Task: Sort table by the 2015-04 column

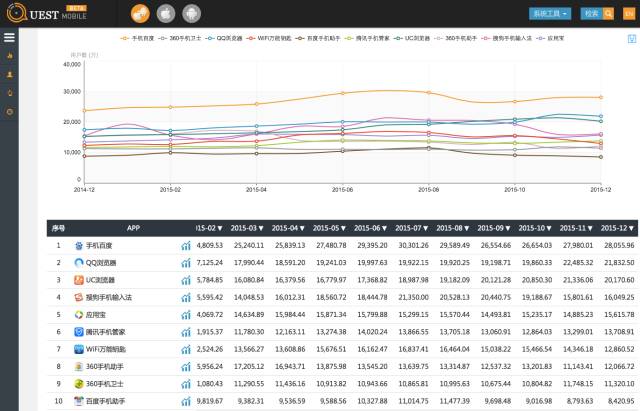Action: [x=288, y=228]
